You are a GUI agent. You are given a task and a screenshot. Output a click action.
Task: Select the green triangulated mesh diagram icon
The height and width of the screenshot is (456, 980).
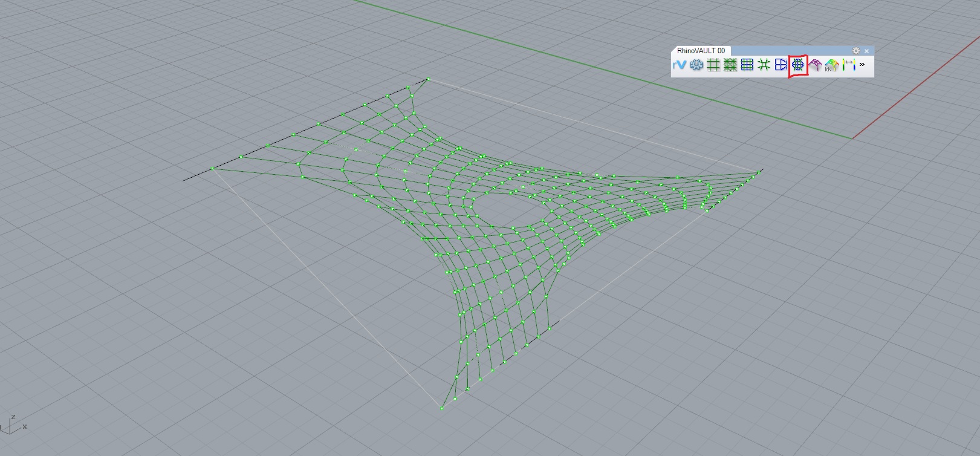point(730,65)
